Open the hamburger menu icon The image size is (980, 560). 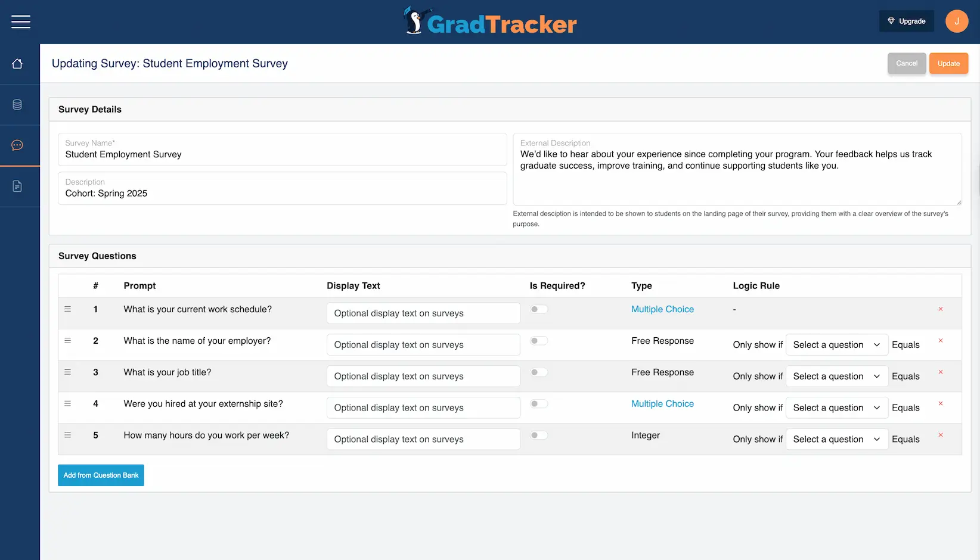[20, 22]
